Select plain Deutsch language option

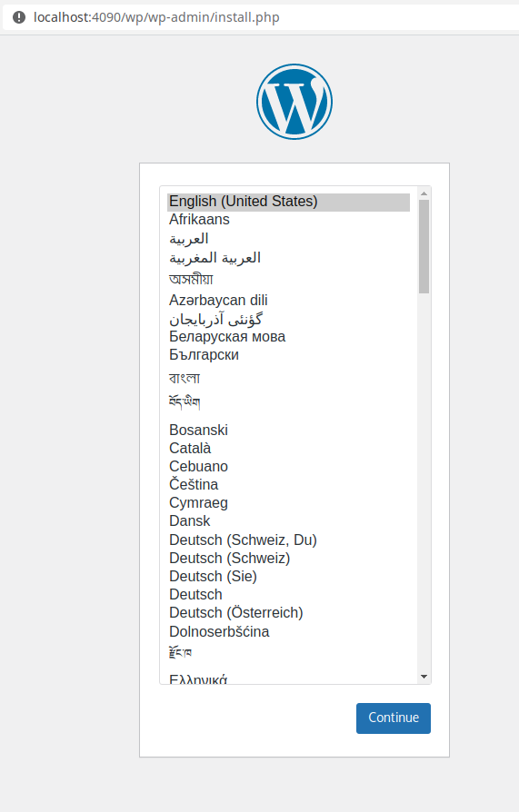pyautogui.click(x=289, y=595)
